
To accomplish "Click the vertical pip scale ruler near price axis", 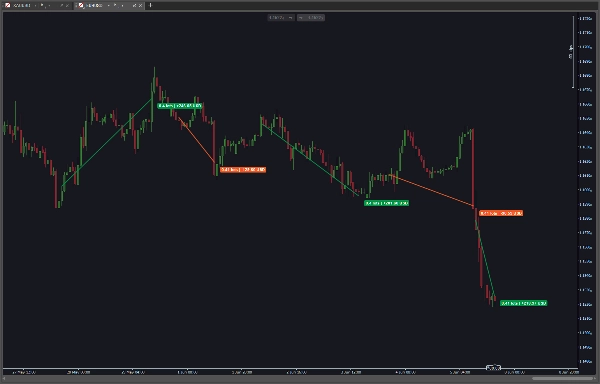I will point(573,52).
